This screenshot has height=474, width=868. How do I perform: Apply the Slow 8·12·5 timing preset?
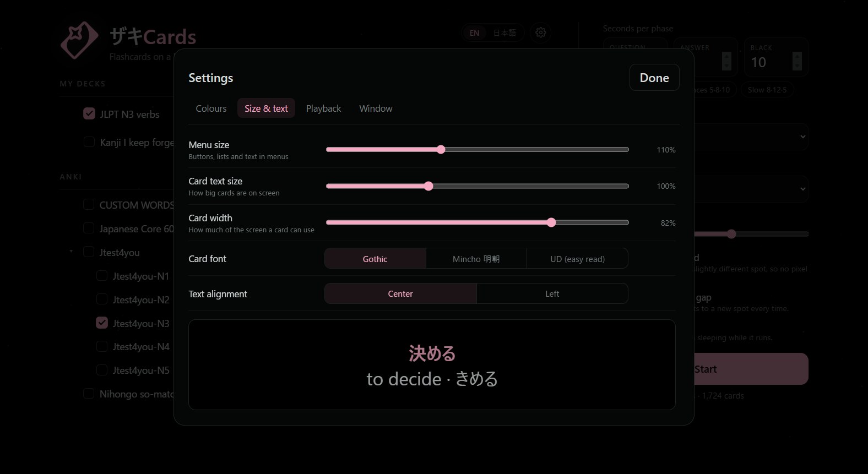point(767,90)
